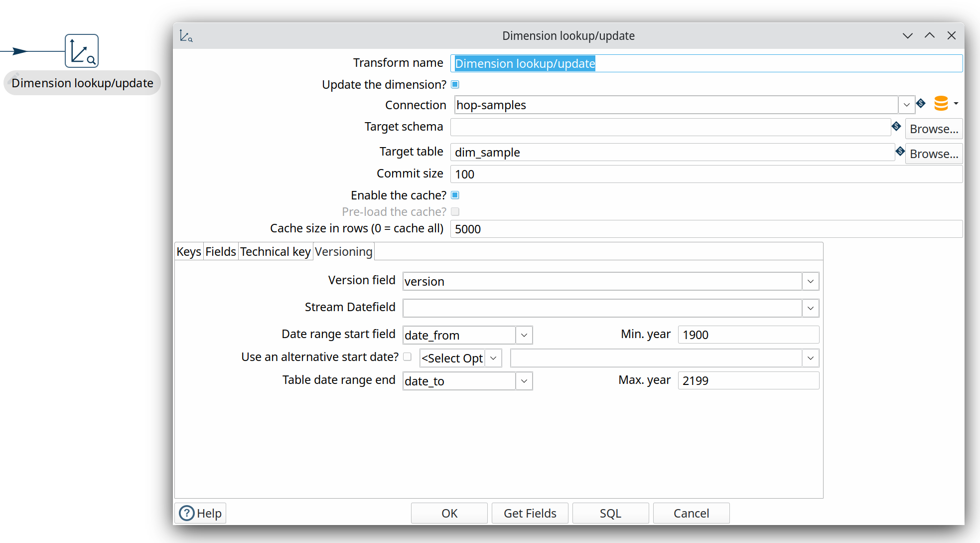Image resolution: width=980 pixels, height=543 pixels.
Task: Expand the Date range start field dropdown
Action: pyautogui.click(x=524, y=335)
